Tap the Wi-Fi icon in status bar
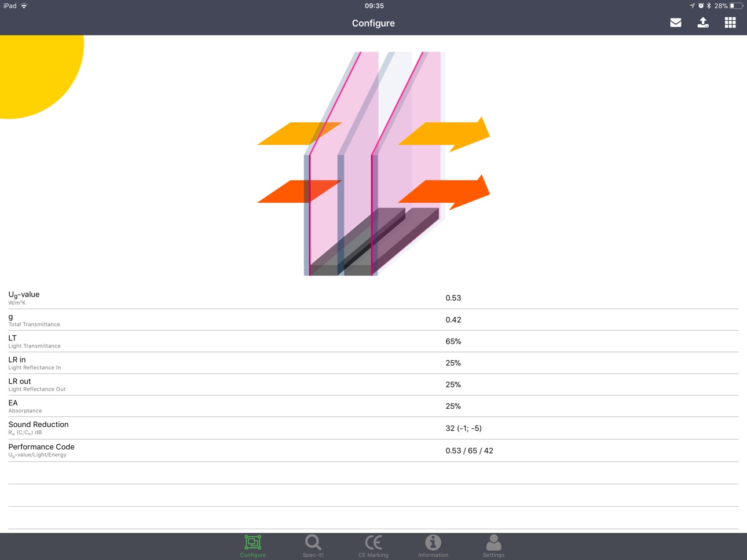 (x=24, y=6)
